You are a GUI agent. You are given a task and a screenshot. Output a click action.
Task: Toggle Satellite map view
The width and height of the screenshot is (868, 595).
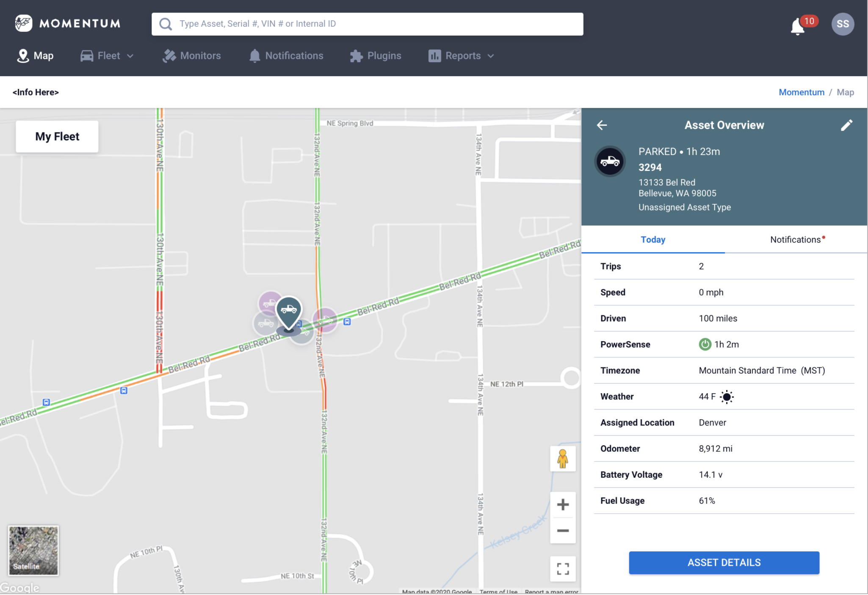pos(33,550)
